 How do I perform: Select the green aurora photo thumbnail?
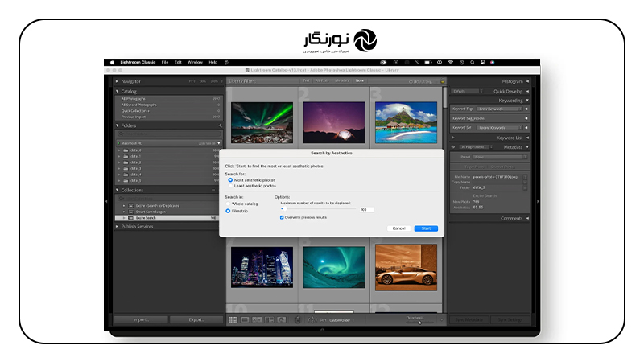(x=262, y=123)
